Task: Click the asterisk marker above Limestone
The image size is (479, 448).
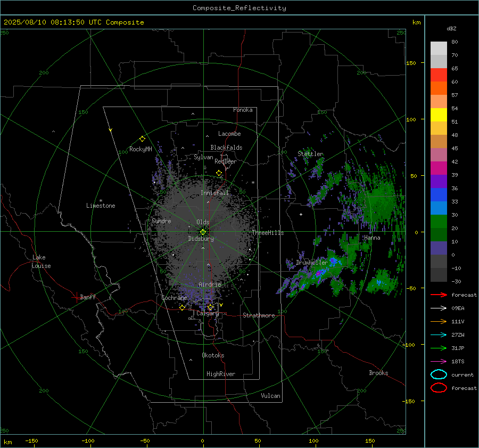Action: pos(101,201)
